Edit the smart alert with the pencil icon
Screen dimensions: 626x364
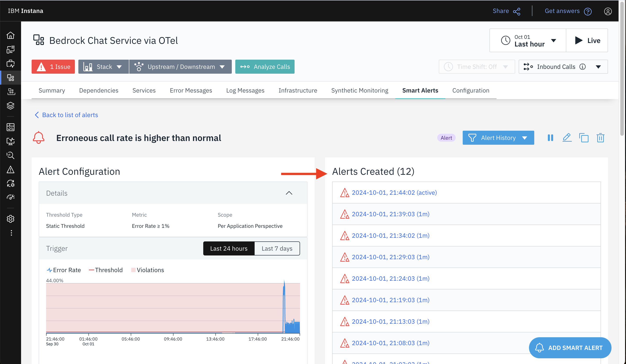[567, 138]
